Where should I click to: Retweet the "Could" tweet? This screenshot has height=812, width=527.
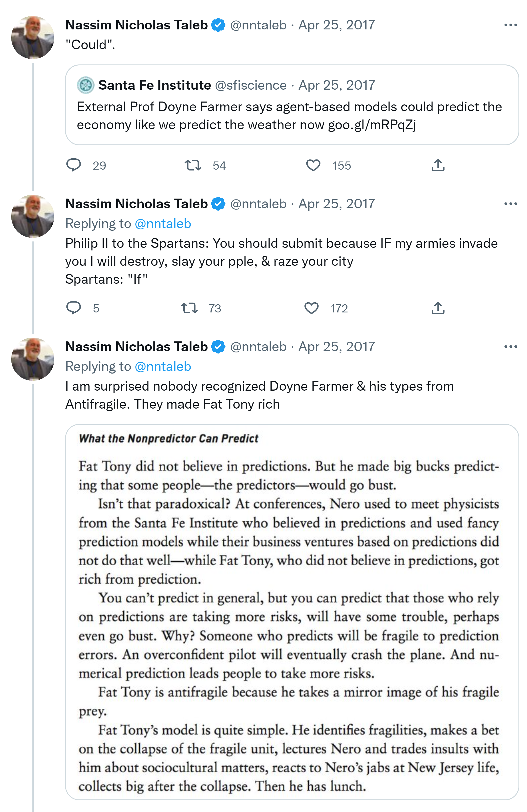pyautogui.click(x=193, y=165)
